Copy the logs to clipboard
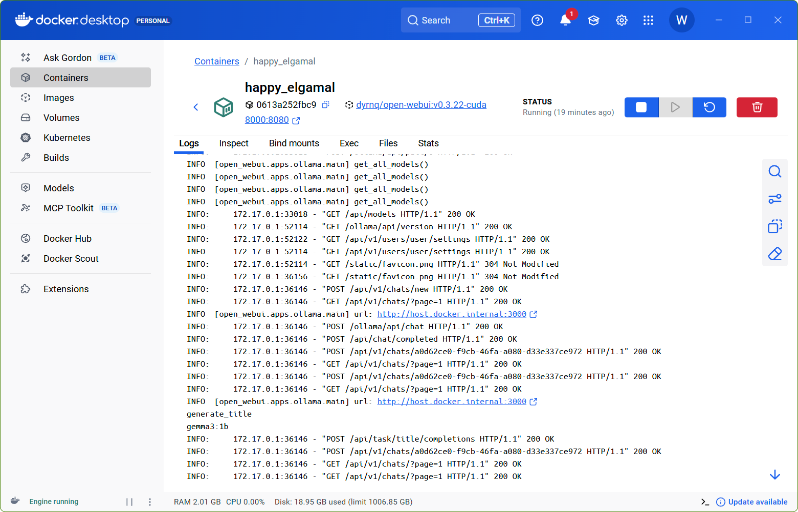 click(774, 227)
